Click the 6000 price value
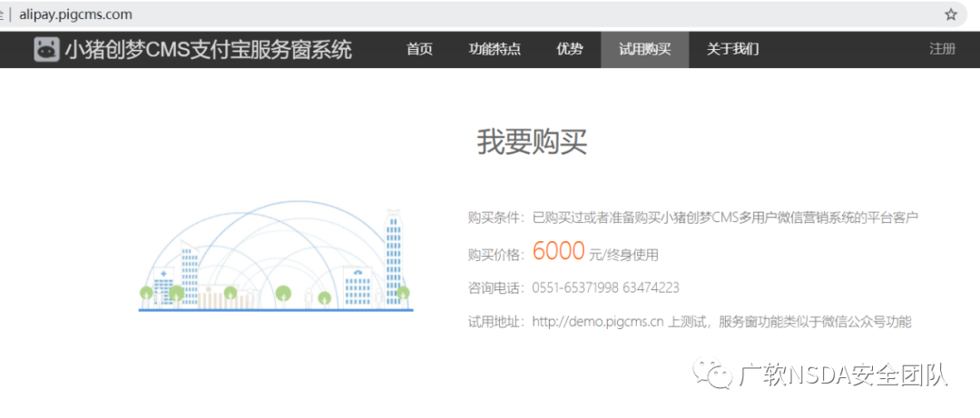The height and width of the screenshot is (418, 980). (x=558, y=251)
